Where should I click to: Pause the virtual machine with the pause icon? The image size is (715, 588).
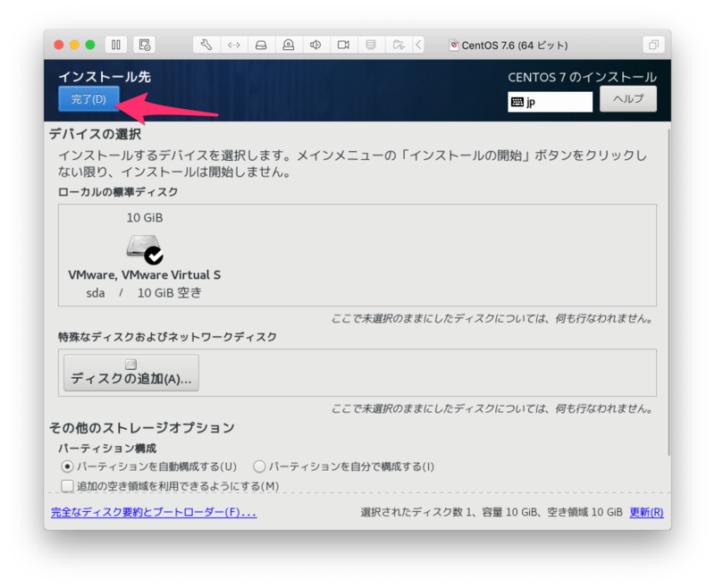tap(116, 45)
